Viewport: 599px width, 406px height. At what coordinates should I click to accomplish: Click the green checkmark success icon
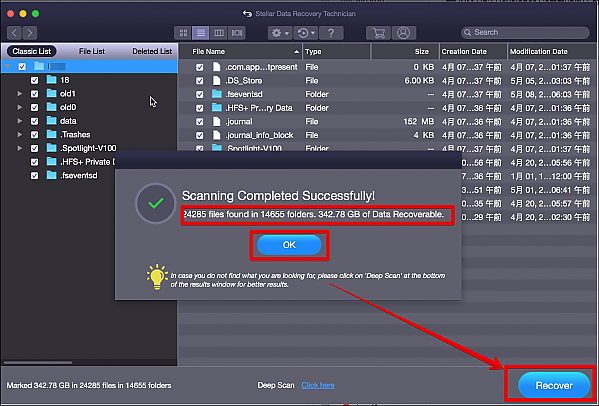tap(155, 204)
